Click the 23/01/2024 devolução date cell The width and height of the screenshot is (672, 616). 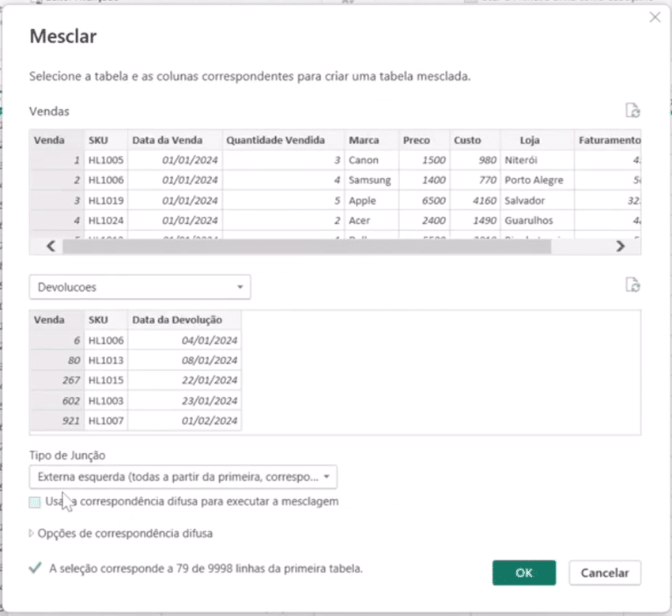(185, 400)
